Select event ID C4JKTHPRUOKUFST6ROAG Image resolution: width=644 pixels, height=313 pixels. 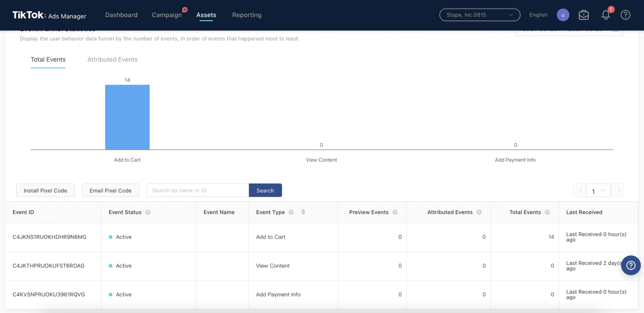pos(49,266)
